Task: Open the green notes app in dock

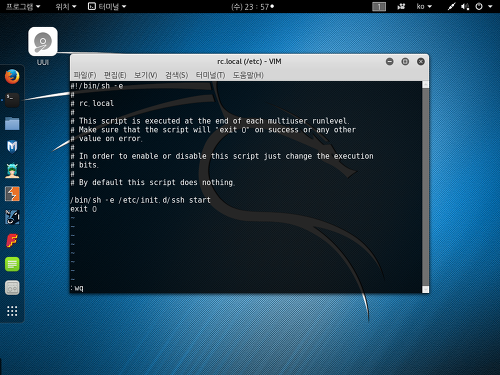Action: point(12,264)
